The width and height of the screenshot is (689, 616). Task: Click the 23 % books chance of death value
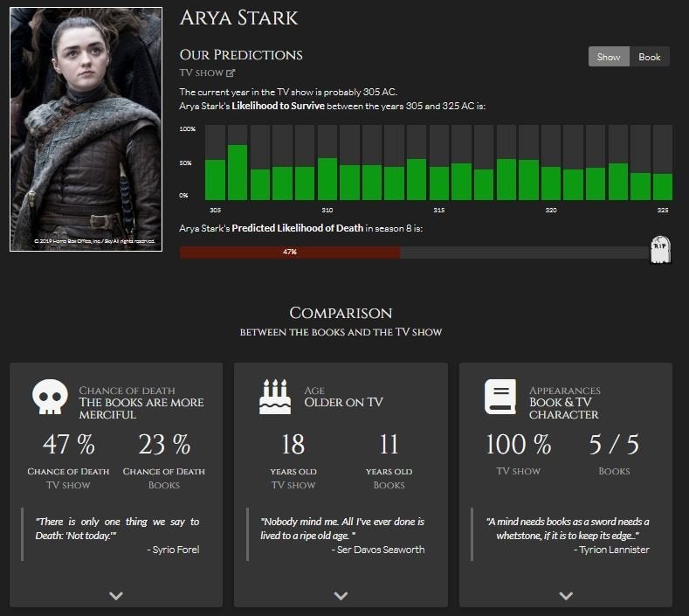point(164,444)
